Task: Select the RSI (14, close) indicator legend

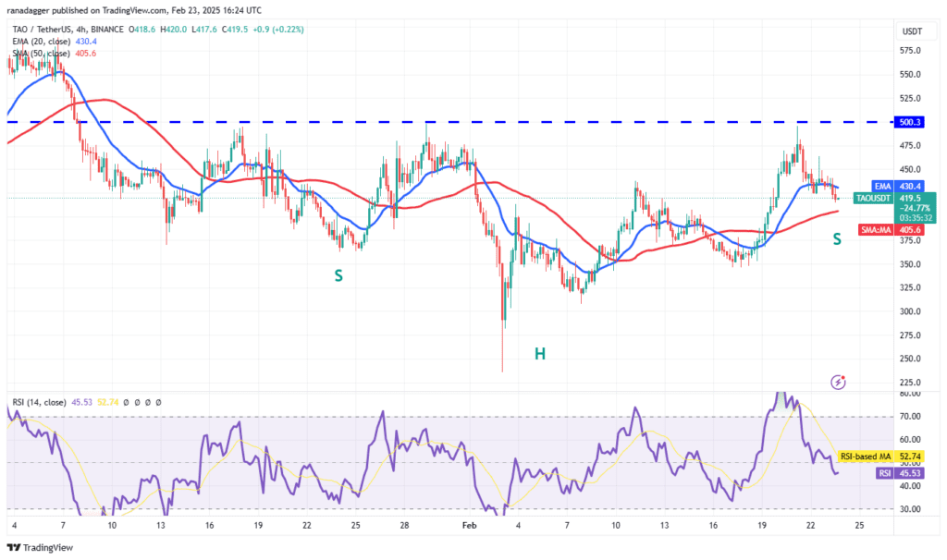Action: [x=44, y=403]
